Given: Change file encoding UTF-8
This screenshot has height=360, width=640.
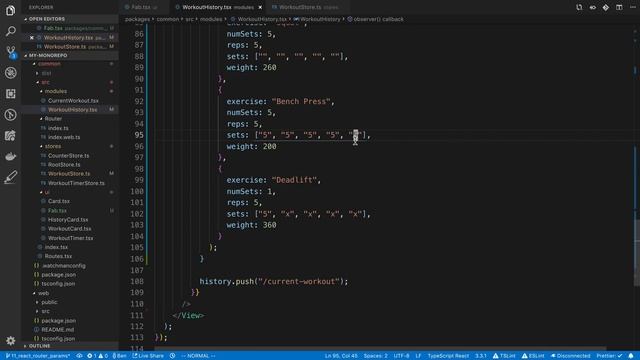Looking at the screenshot, I should tap(402, 356).
